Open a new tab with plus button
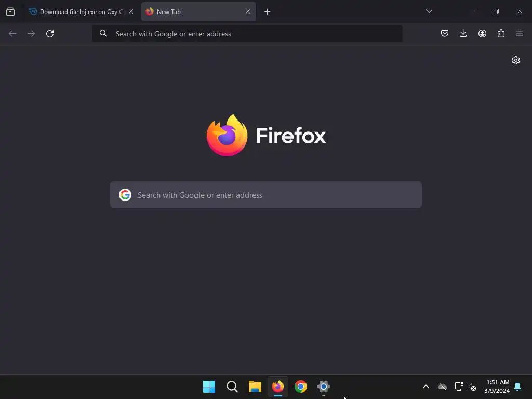532x399 pixels. (268, 12)
